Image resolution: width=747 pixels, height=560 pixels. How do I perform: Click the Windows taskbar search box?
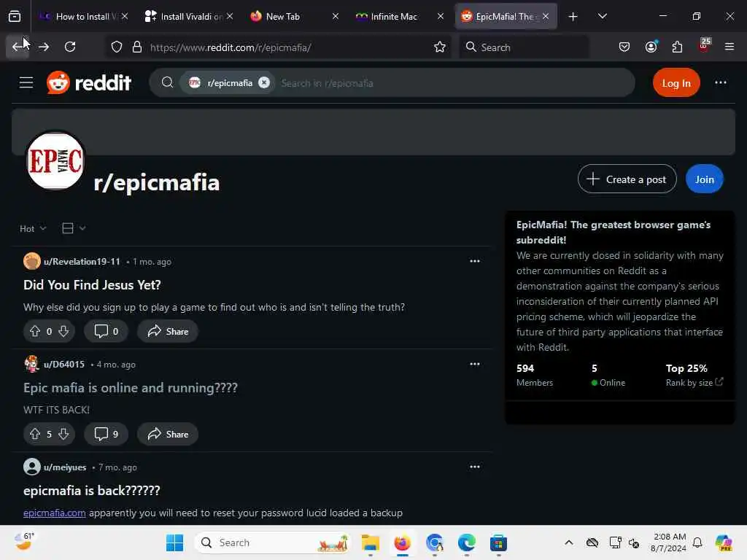(x=273, y=542)
